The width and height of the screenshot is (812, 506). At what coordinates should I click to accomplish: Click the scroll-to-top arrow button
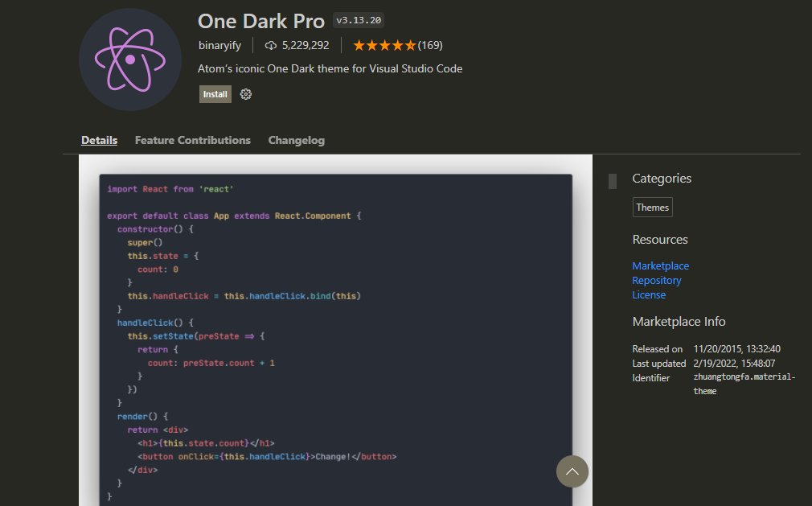pos(572,472)
